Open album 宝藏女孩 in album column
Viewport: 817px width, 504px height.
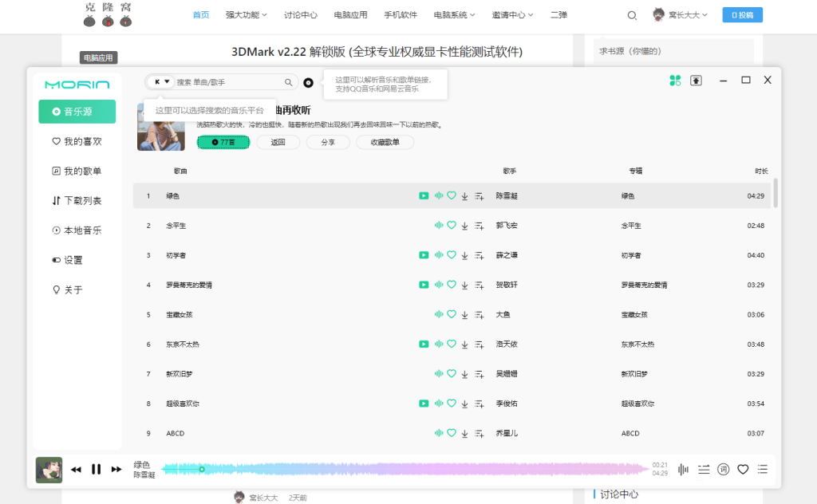click(x=633, y=314)
